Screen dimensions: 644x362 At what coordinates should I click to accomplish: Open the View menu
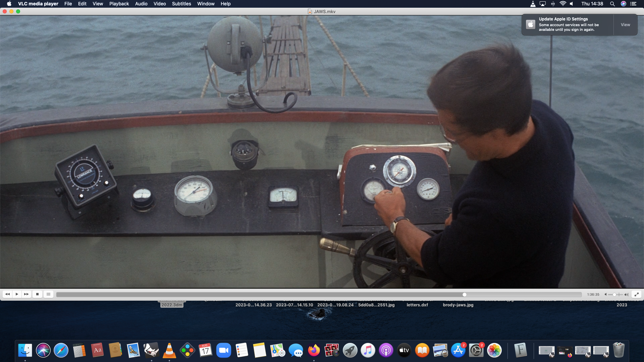[98, 4]
